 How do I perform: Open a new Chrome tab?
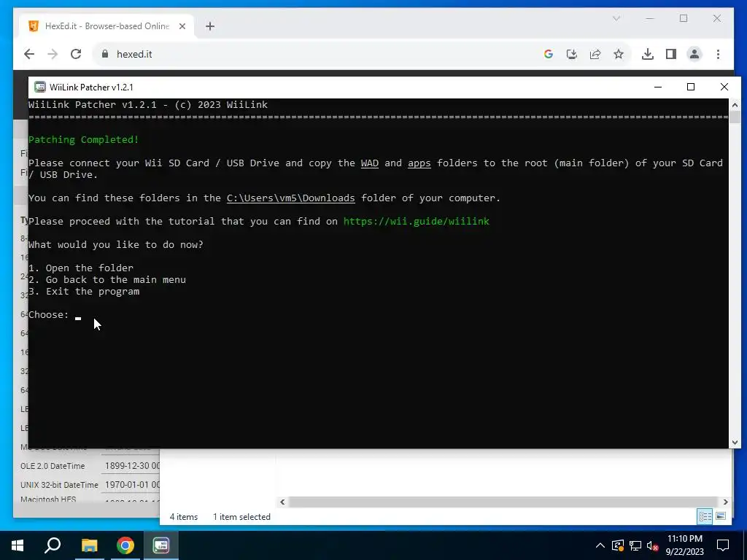210,26
